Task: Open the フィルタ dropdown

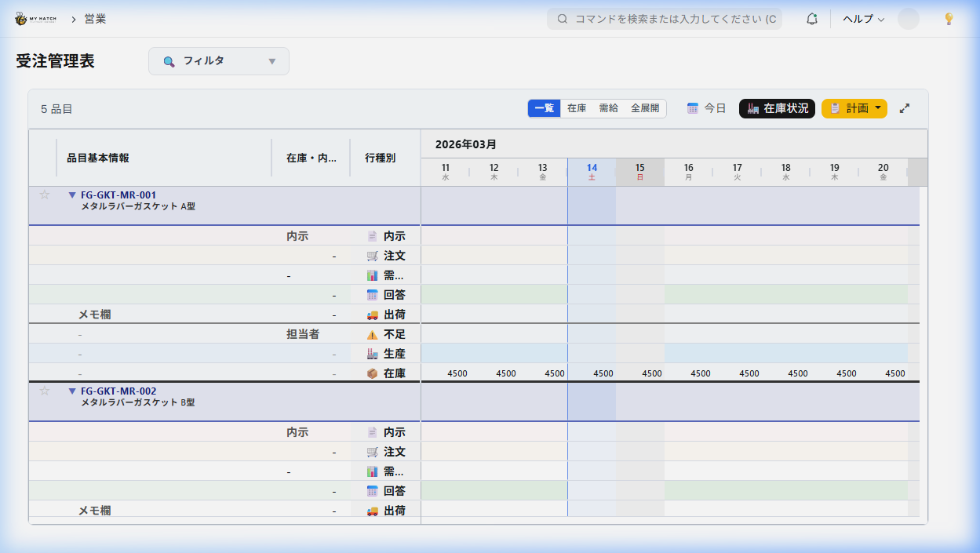Action: 219,60
